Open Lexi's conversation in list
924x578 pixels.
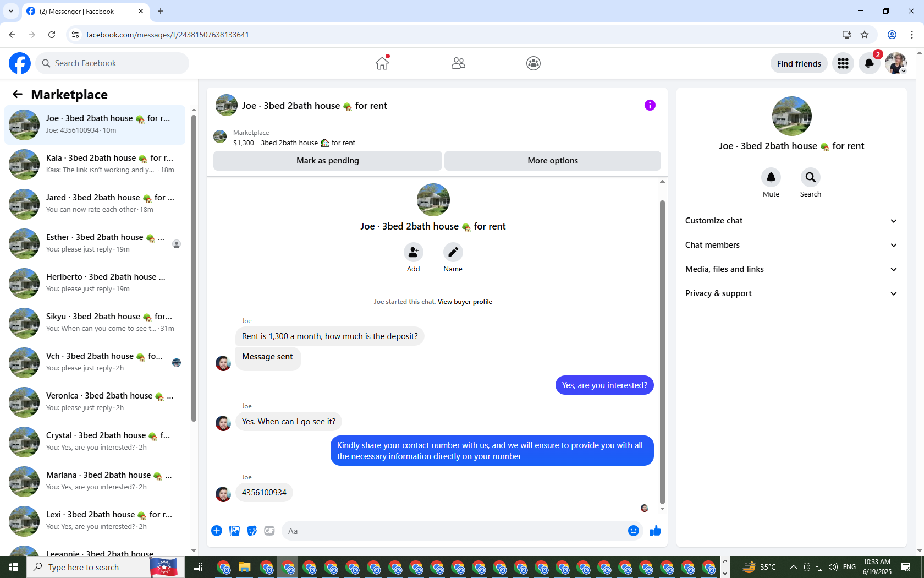click(95, 521)
